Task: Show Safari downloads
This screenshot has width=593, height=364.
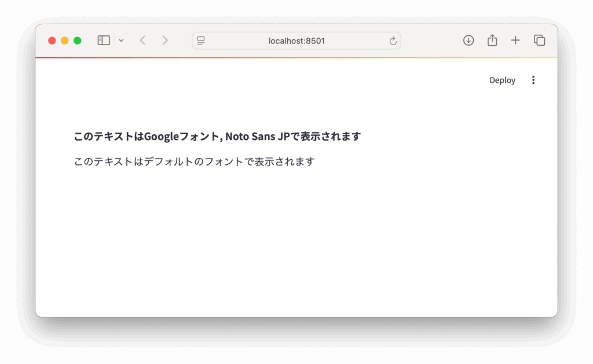Action: [468, 41]
